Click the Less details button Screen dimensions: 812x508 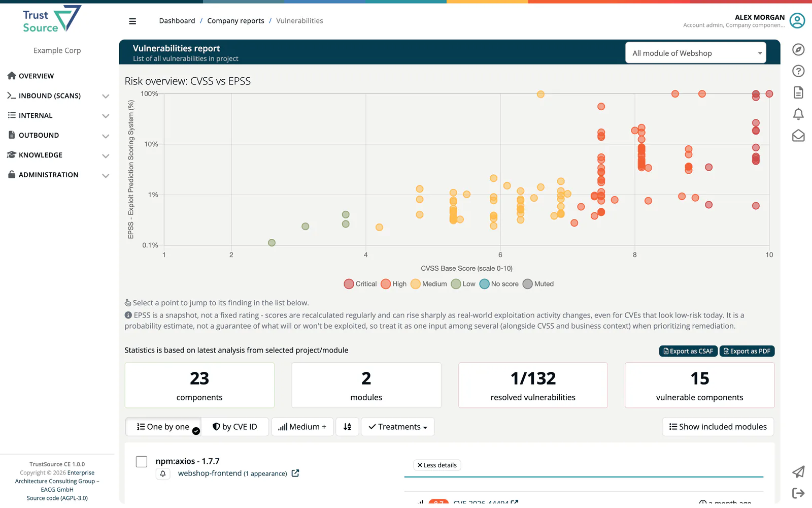[437, 465]
